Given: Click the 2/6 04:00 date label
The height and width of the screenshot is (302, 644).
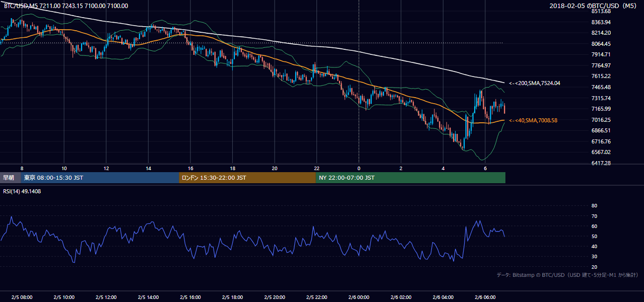Looking at the screenshot, I should point(443,297).
